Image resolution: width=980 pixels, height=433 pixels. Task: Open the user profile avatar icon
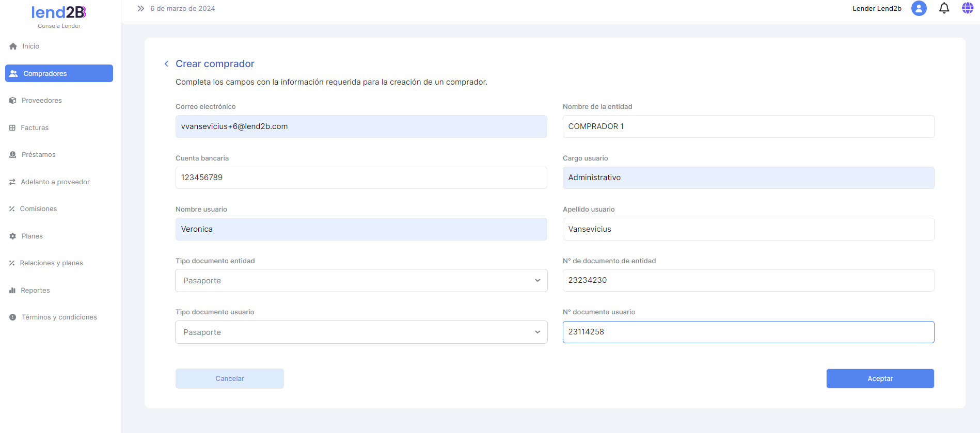tap(919, 8)
